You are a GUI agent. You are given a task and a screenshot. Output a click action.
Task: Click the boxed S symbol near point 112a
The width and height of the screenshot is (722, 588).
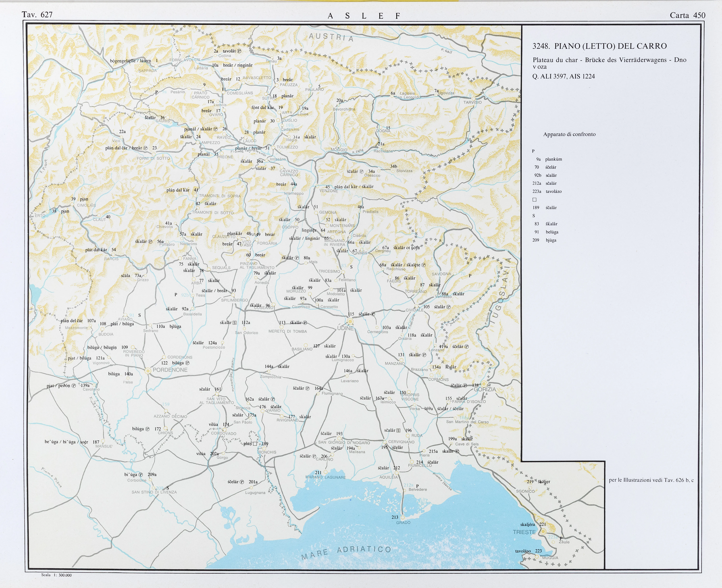[x=235, y=323]
